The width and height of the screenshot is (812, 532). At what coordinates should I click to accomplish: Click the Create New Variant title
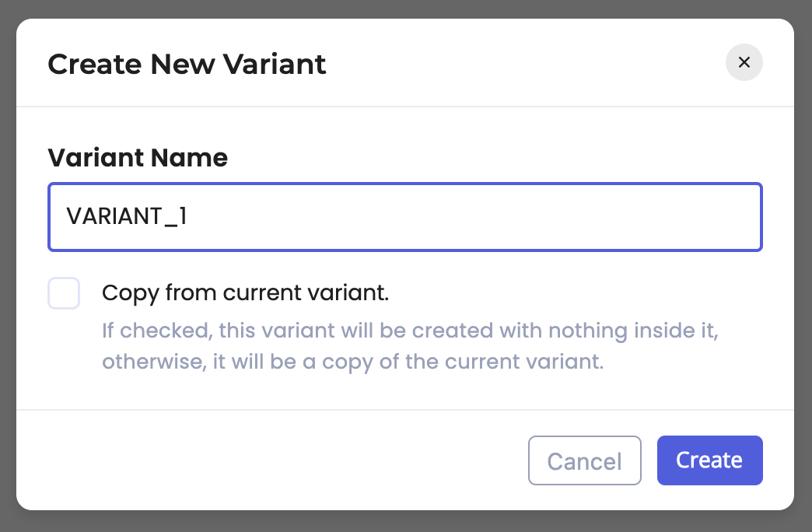tap(187, 65)
